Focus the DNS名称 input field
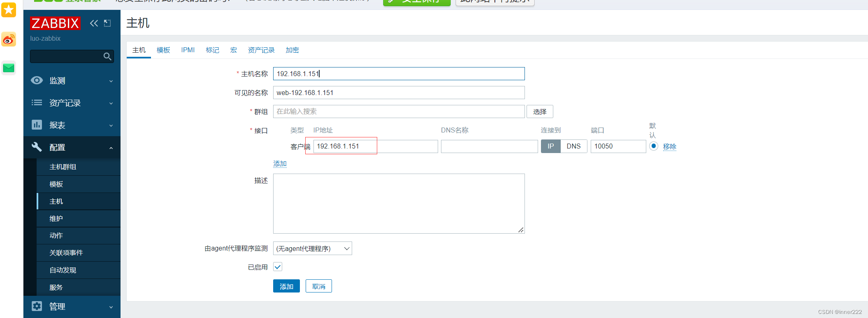868x318 pixels. (490, 146)
